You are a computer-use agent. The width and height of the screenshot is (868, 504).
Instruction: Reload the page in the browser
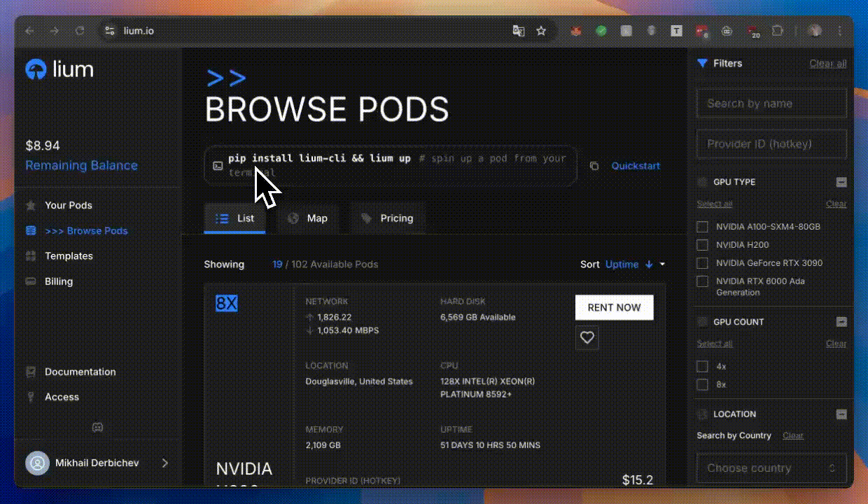tap(80, 31)
